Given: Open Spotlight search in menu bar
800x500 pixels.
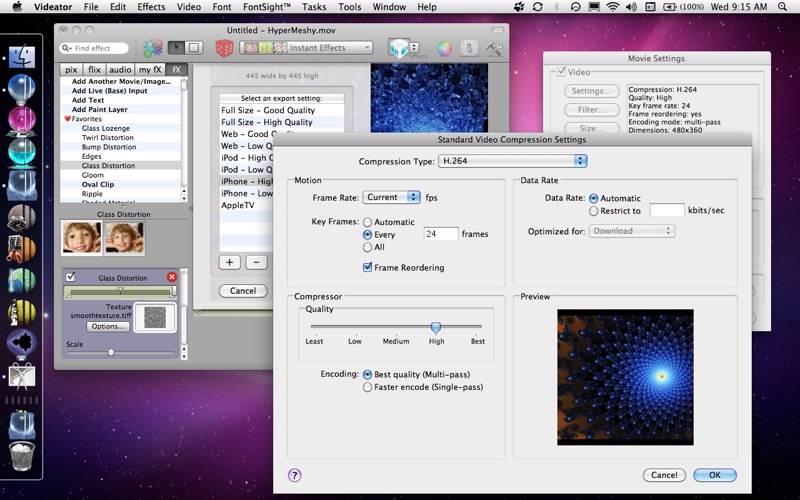Looking at the screenshot, I should [x=782, y=7].
